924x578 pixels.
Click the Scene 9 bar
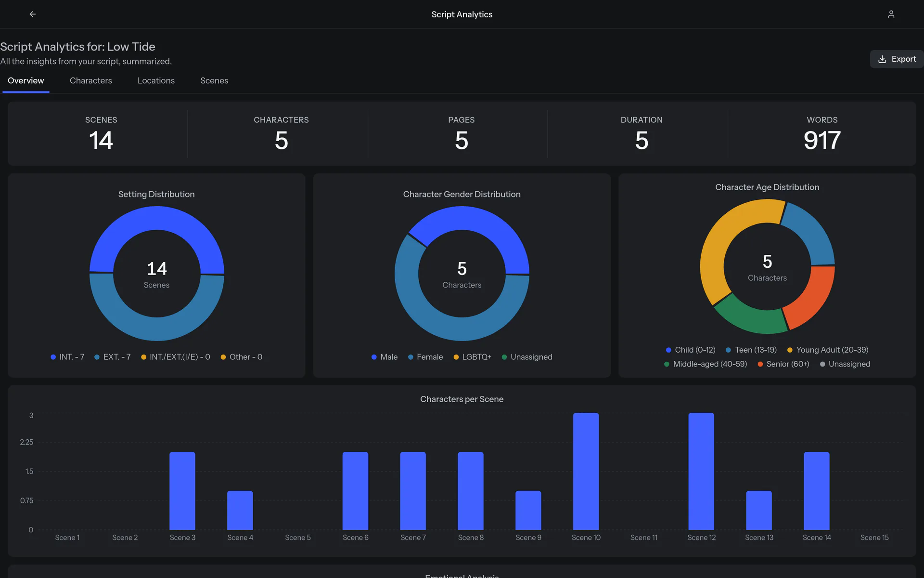coord(528,510)
